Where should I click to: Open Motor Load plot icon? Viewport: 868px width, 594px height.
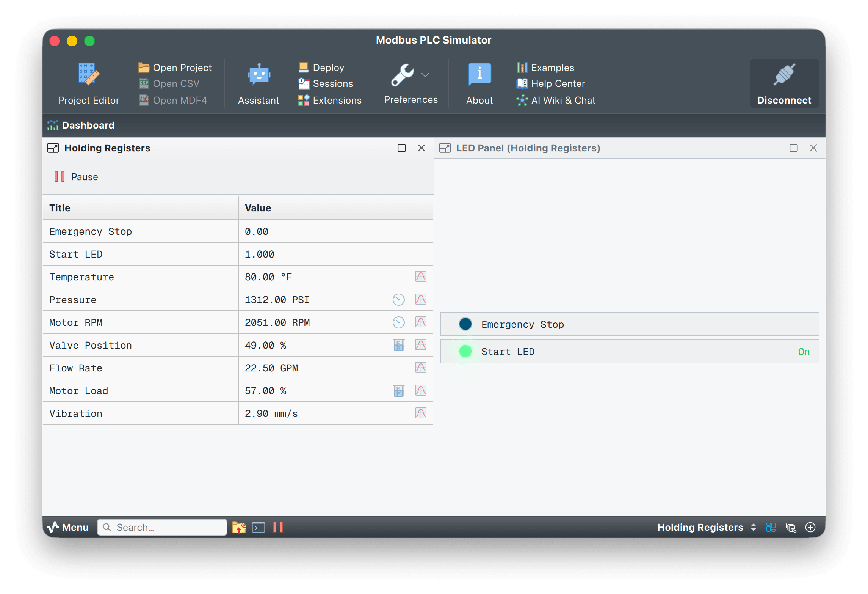point(421,390)
